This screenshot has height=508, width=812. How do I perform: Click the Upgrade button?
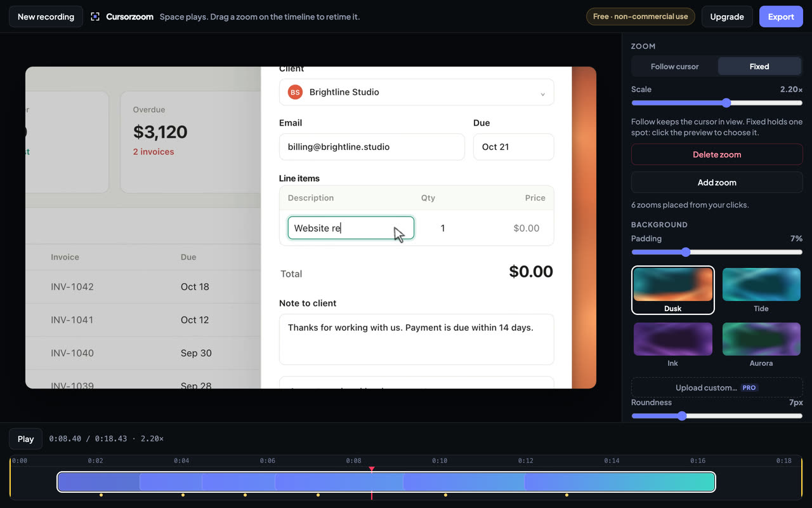[727, 17]
